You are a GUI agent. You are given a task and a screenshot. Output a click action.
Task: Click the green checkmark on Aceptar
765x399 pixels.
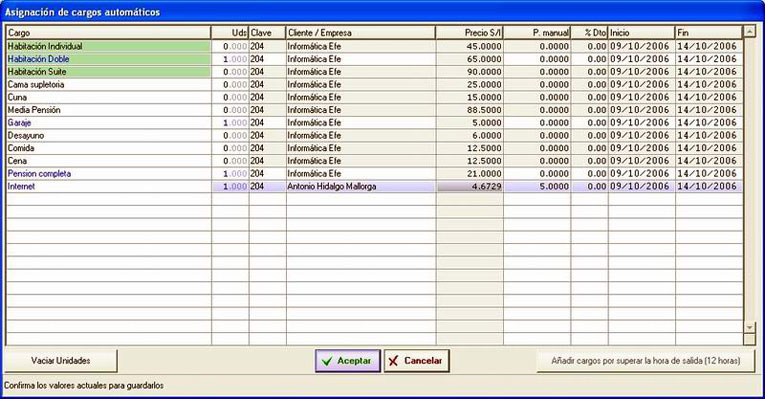coord(326,361)
